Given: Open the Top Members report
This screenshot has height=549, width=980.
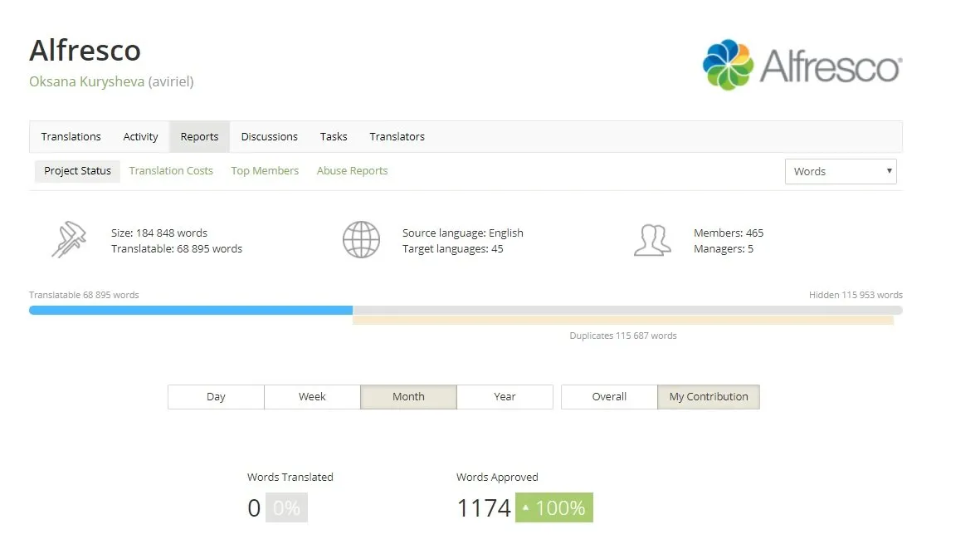Looking at the screenshot, I should click(x=265, y=171).
